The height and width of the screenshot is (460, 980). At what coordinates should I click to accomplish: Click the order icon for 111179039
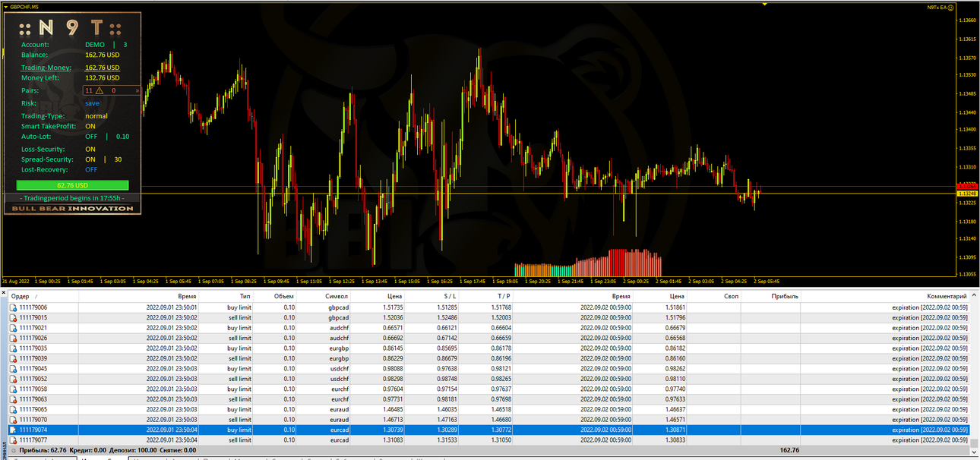pos(13,358)
